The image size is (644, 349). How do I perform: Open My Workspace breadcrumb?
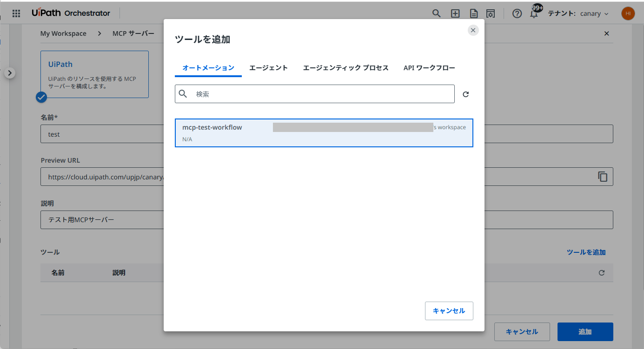tap(63, 33)
